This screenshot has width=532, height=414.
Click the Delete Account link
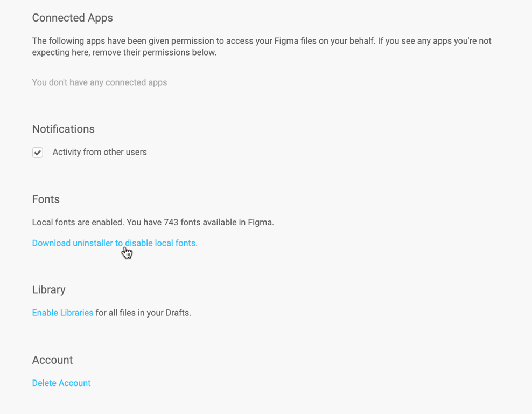(61, 383)
